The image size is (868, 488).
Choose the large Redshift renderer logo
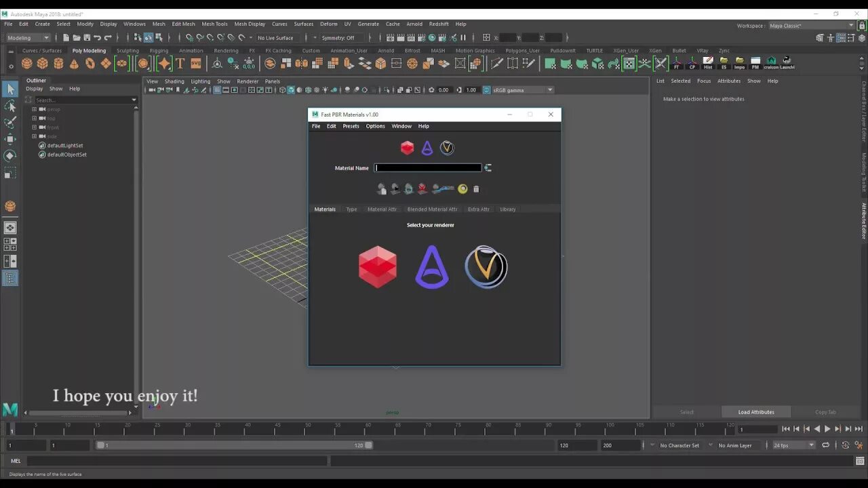pos(376,267)
